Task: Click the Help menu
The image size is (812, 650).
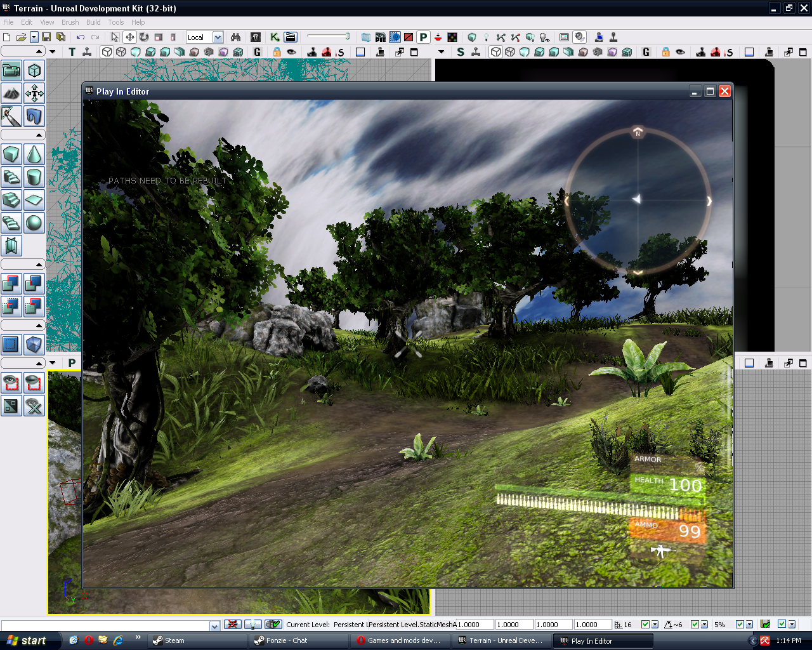Action: pos(138,22)
